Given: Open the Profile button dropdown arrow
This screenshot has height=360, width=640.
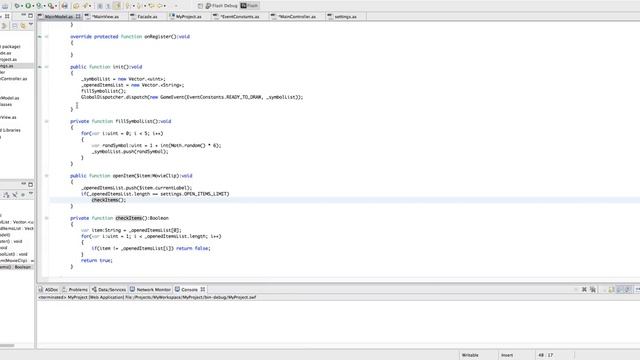Looking at the screenshot, I should [x=44, y=6].
